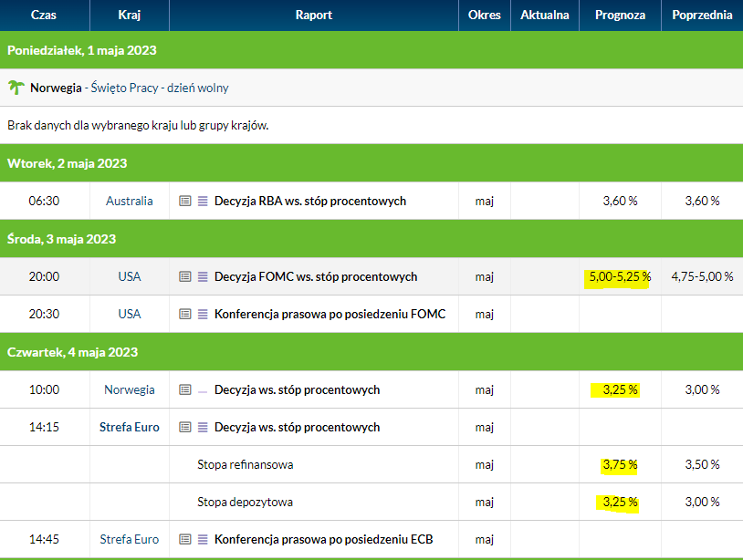Click time 06:30 in Australia row
Screen dimensions: 743x560
(x=44, y=202)
